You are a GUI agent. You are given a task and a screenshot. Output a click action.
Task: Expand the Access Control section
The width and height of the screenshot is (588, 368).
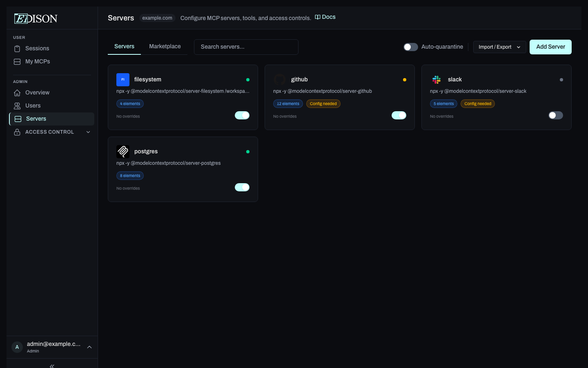pyautogui.click(x=88, y=132)
